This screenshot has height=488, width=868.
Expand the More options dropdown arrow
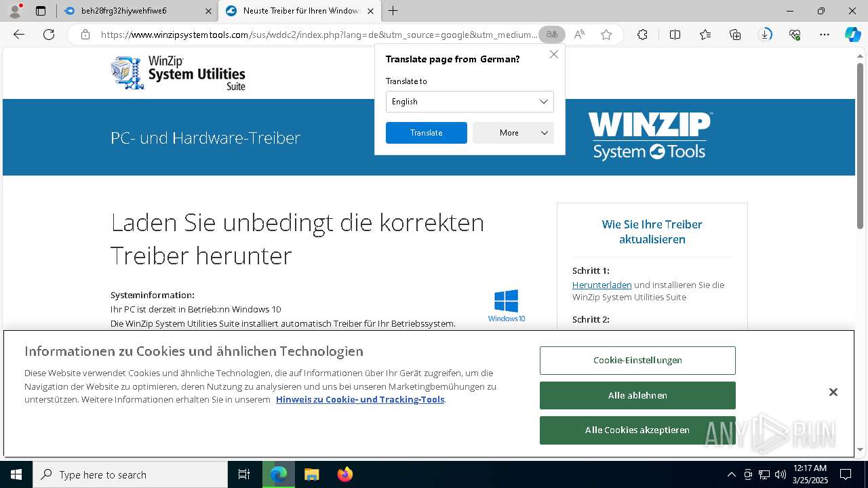point(545,133)
